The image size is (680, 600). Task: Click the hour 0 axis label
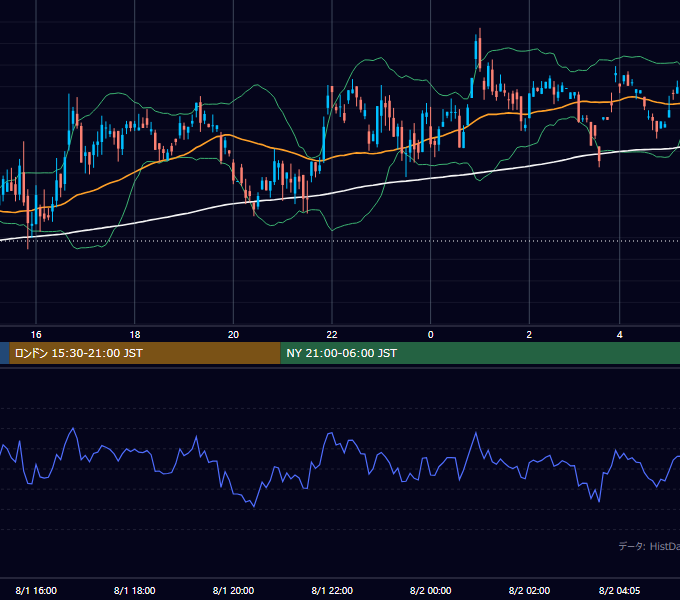(431, 335)
